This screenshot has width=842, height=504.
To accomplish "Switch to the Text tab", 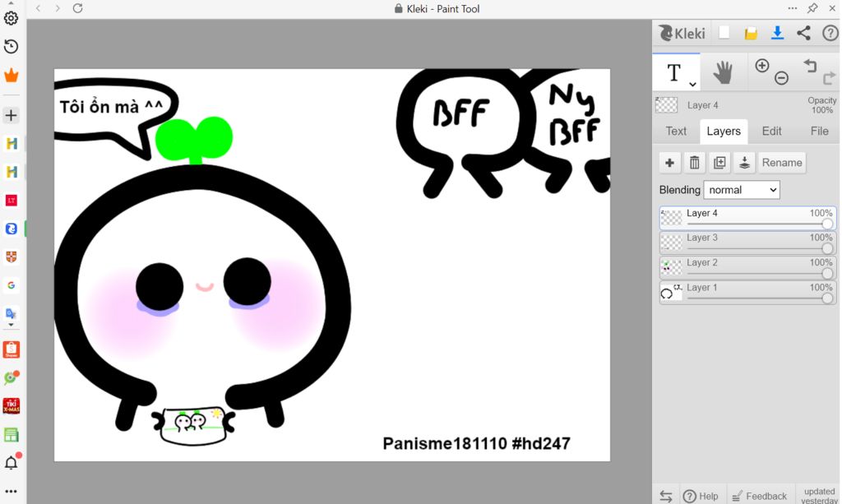I will click(676, 132).
